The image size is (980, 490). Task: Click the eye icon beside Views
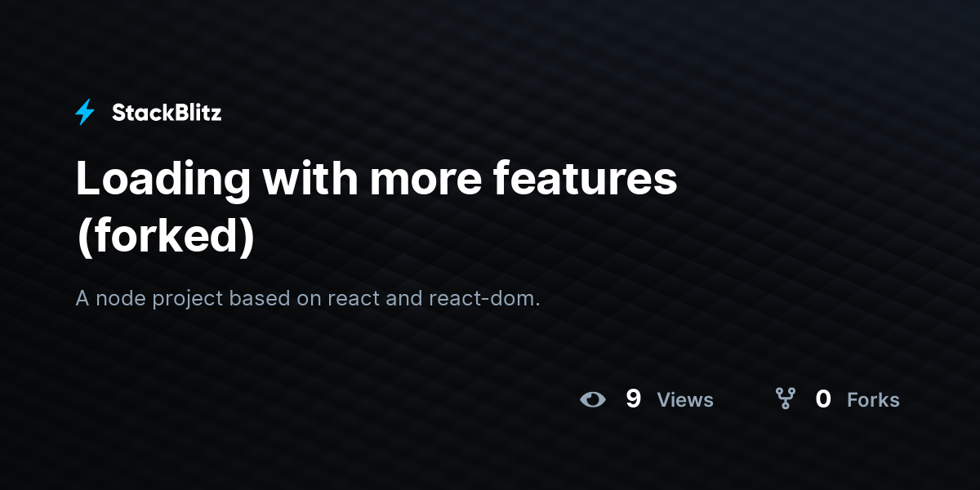(x=593, y=399)
